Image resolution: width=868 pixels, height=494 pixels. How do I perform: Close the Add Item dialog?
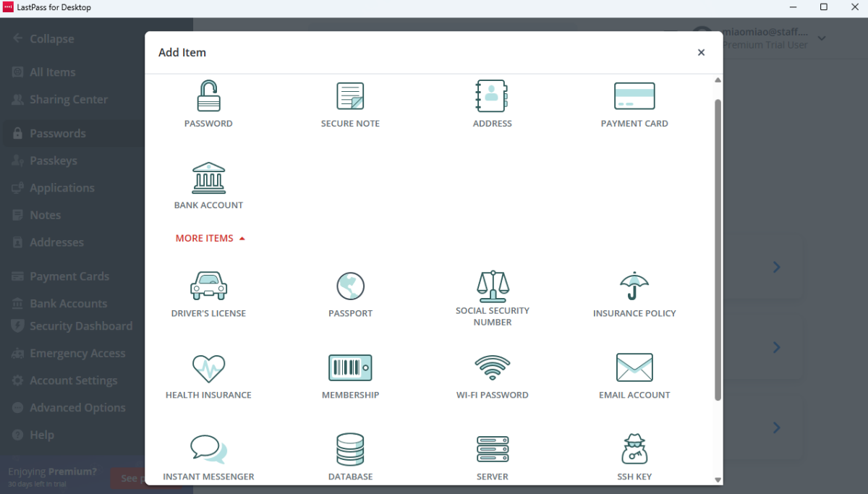(x=701, y=52)
